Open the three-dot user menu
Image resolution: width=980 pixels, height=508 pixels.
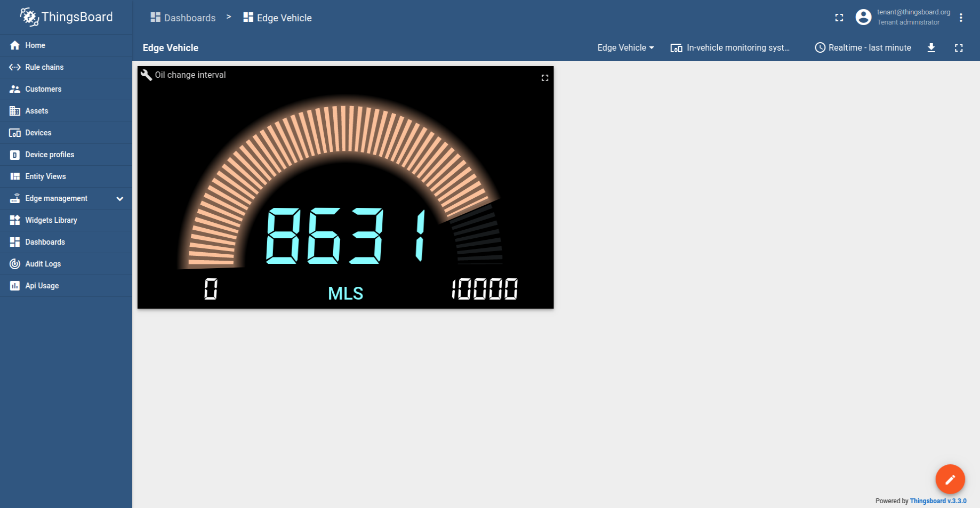click(x=961, y=18)
